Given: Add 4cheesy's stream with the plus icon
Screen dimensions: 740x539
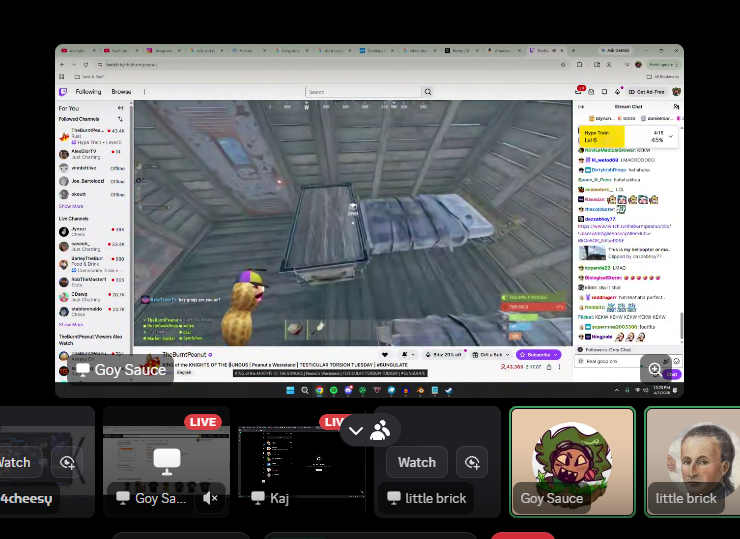Looking at the screenshot, I should (67, 462).
